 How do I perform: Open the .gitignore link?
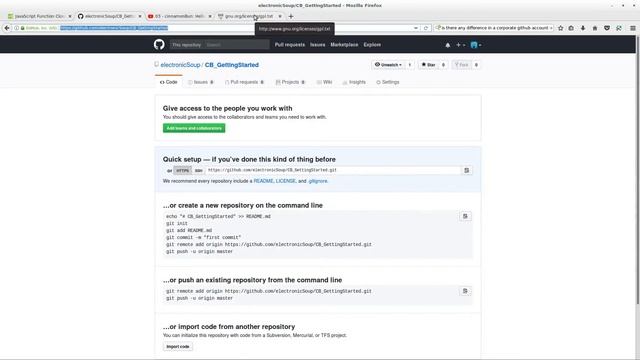[x=318, y=181]
